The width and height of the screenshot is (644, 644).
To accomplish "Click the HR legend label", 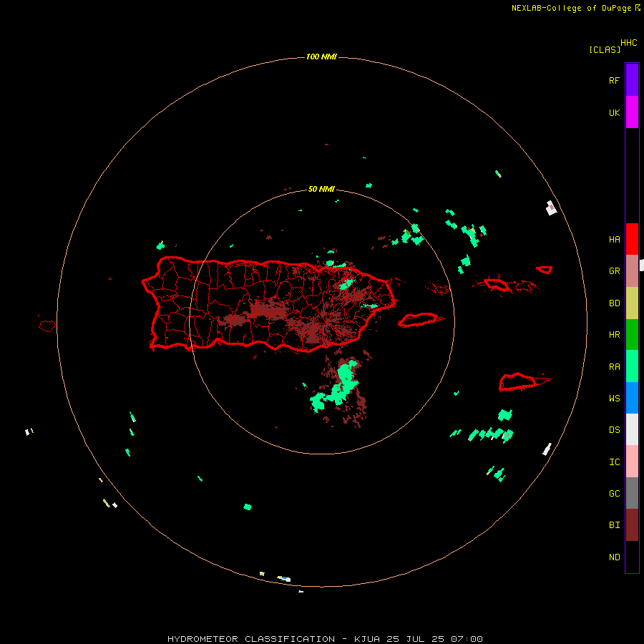I will tap(614, 335).
